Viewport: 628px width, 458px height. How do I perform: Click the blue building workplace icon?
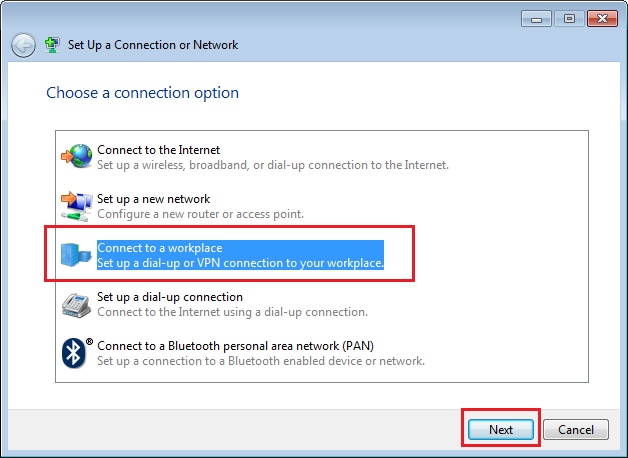[x=76, y=255]
